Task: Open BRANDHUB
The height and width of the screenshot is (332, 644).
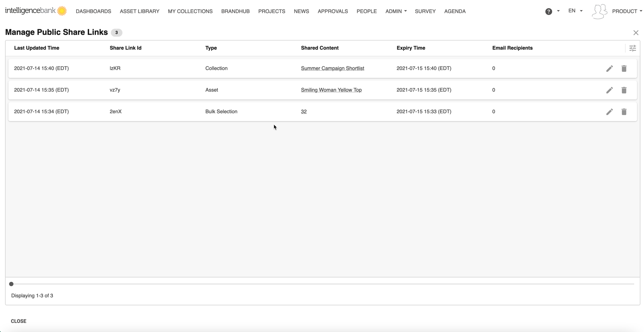Action: pos(235,11)
